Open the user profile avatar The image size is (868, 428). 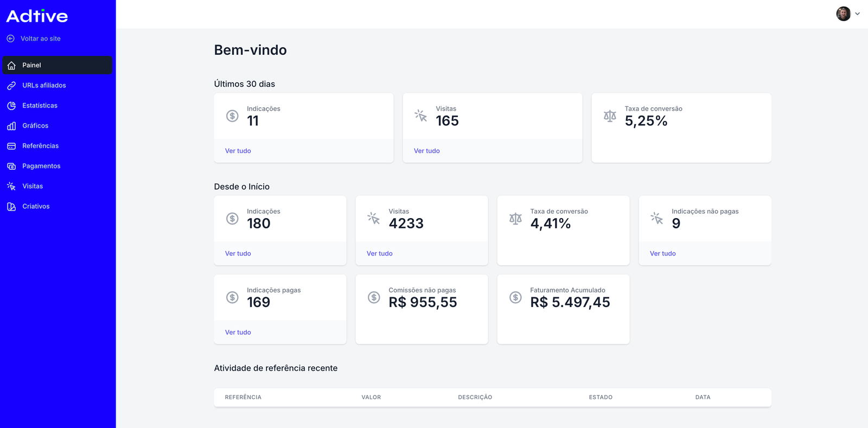843,14
